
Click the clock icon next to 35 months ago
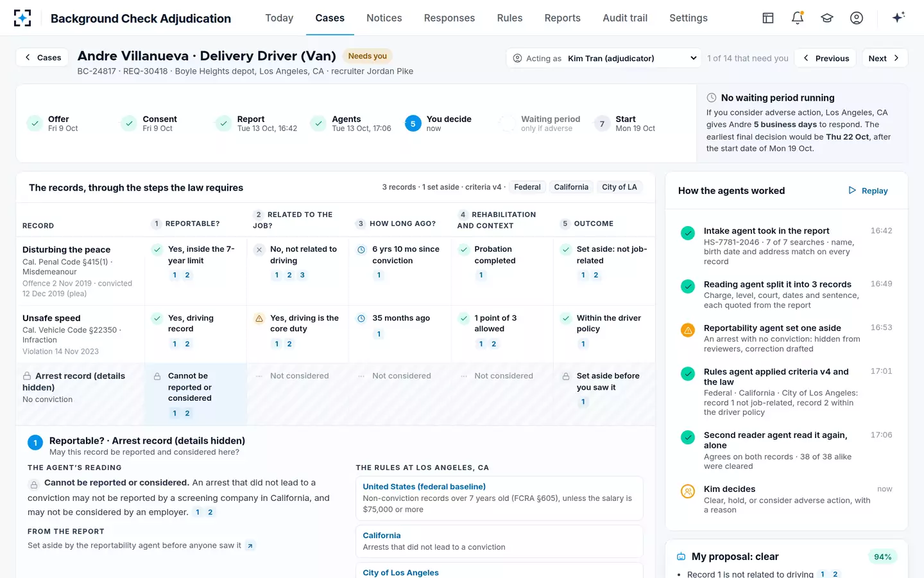pos(361,319)
